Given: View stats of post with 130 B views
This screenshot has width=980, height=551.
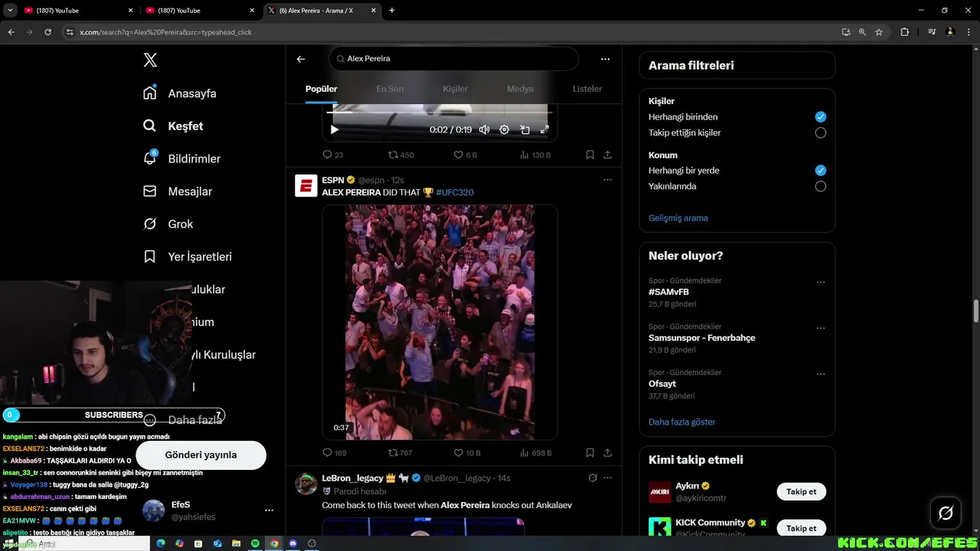Looking at the screenshot, I should tap(535, 155).
